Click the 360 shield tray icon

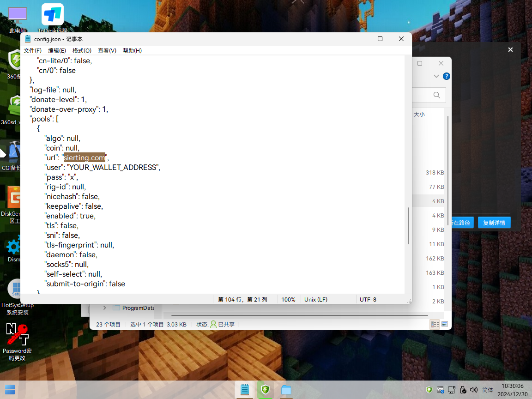[x=429, y=389]
